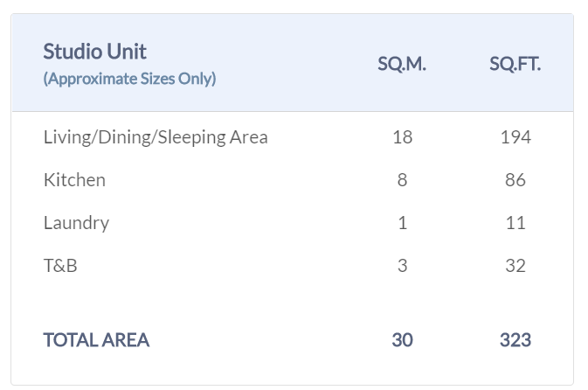Select the SQ.FT. column header
Viewport: 588px width, 390px height.
tap(515, 65)
